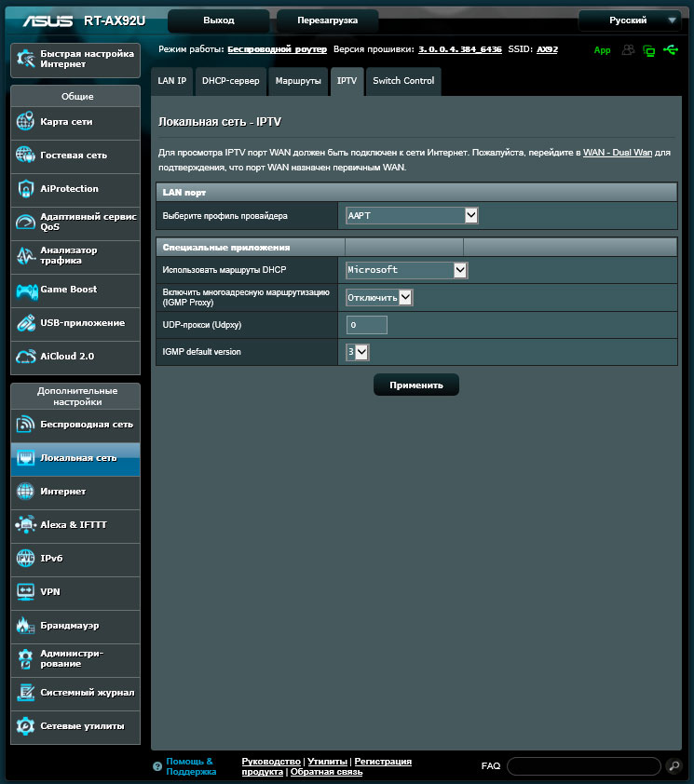Click the help question mark icon
Viewport: 694px width, 784px height.
click(x=157, y=766)
